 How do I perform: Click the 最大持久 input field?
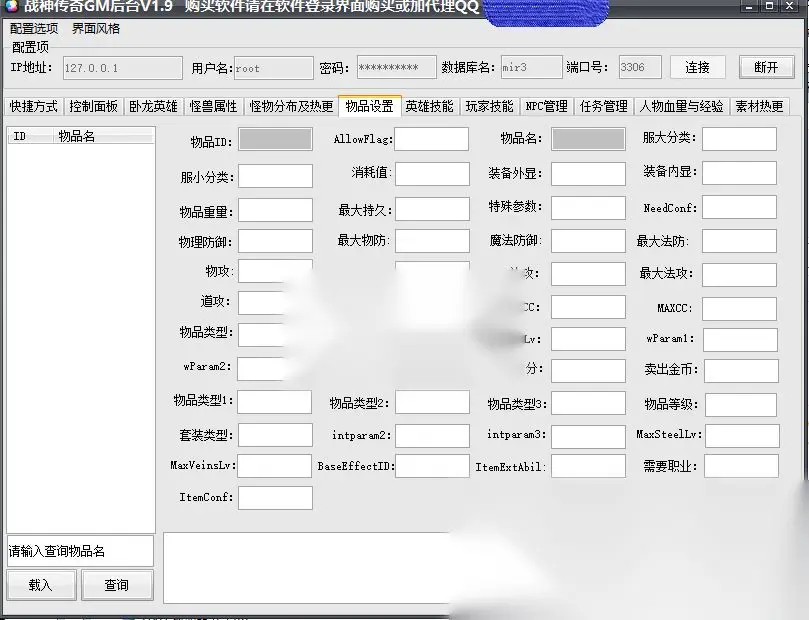432,209
